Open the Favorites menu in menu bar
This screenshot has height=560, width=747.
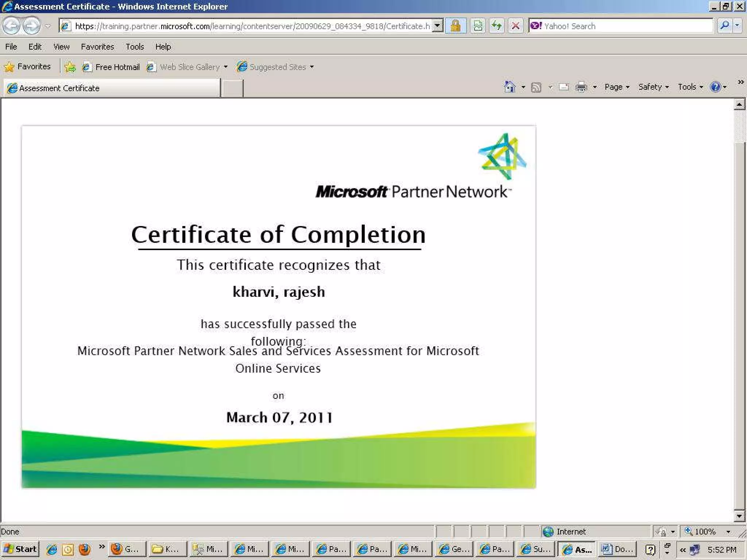[97, 47]
